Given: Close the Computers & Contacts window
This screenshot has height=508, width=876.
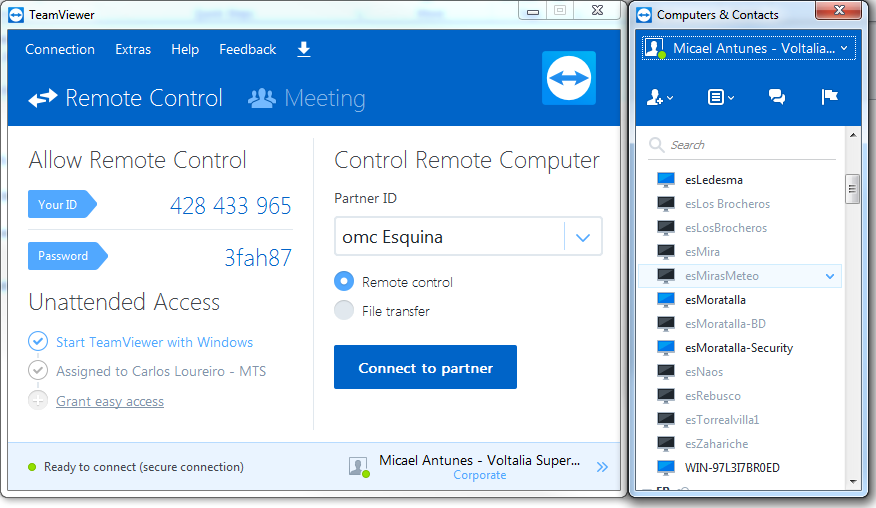Looking at the screenshot, I should pos(839,10).
